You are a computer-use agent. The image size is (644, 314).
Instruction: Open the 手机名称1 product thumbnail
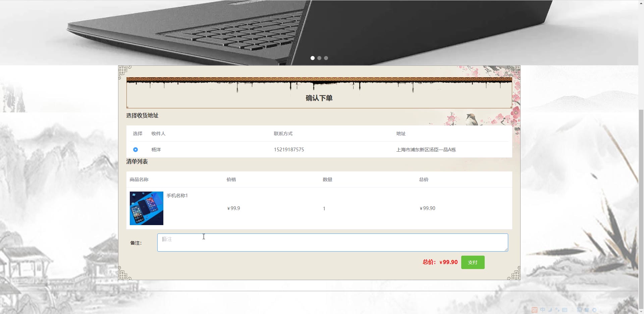(x=147, y=208)
